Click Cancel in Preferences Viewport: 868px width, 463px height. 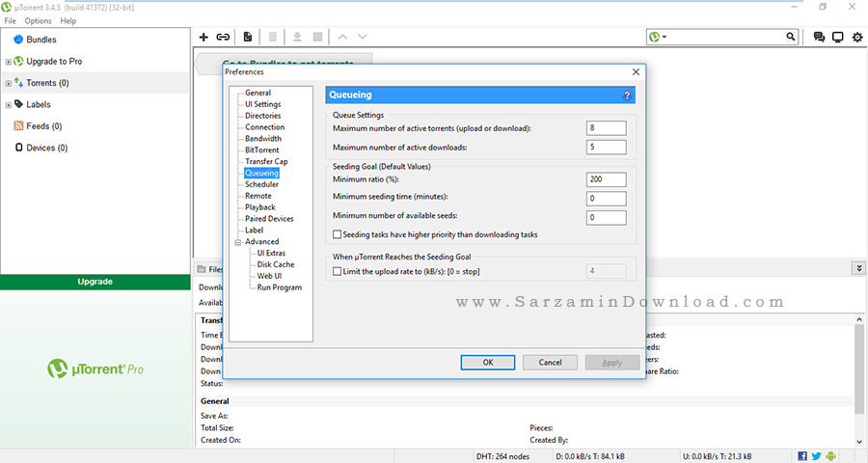coord(550,363)
